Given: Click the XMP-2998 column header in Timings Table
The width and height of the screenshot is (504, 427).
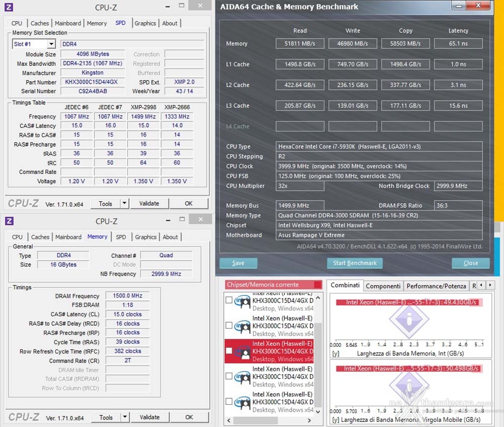Looking at the screenshot, I should (143, 107).
